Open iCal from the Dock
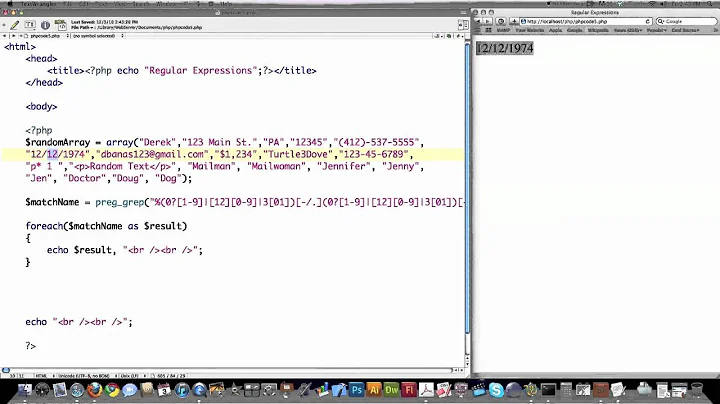Viewport: 720px width, 404px height. coord(164,390)
